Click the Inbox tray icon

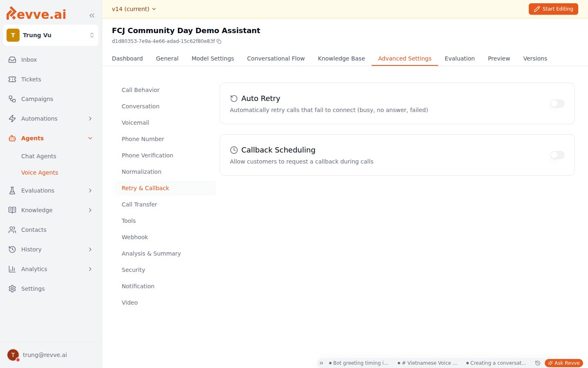click(x=12, y=60)
